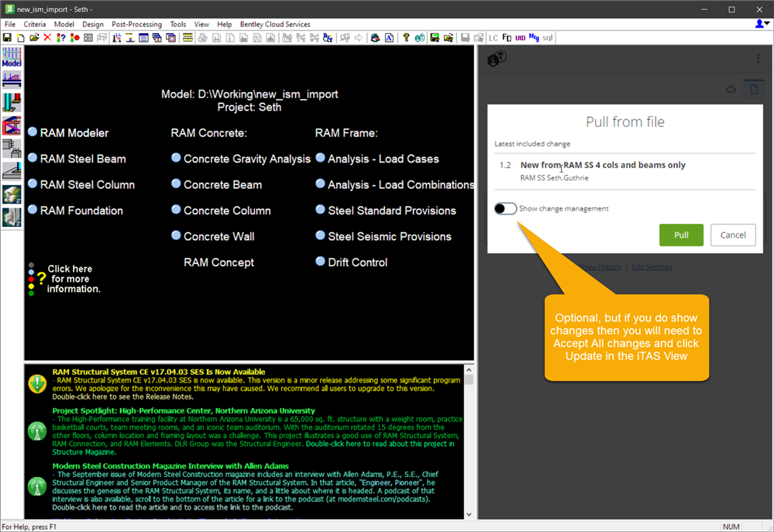Image resolution: width=774 pixels, height=532 pixels.
Task: Click the Open folder toolbar icon
Action: pos(34,37)
